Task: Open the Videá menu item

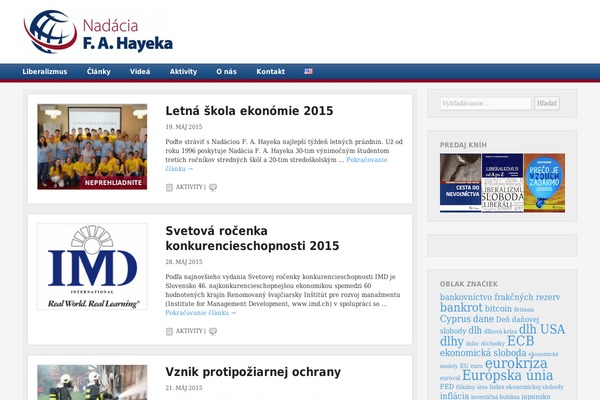Action: 140,72
